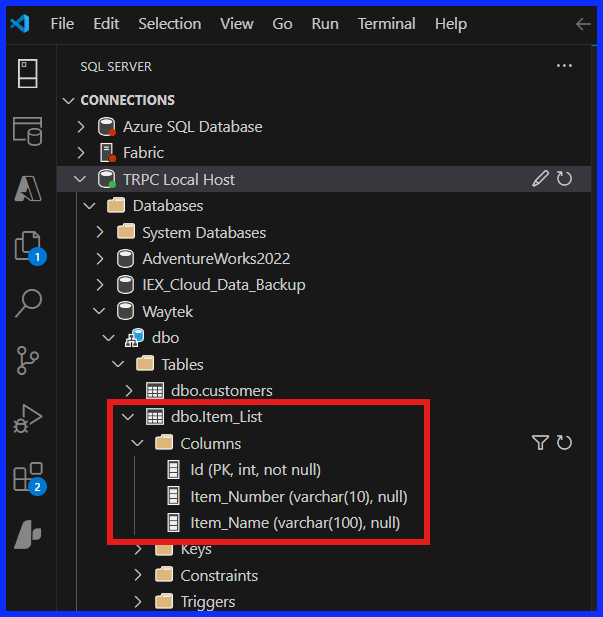This screenshot has width=603, height=617.
Task: Expand the Fabric connection node
Action: tap(81, 153)
